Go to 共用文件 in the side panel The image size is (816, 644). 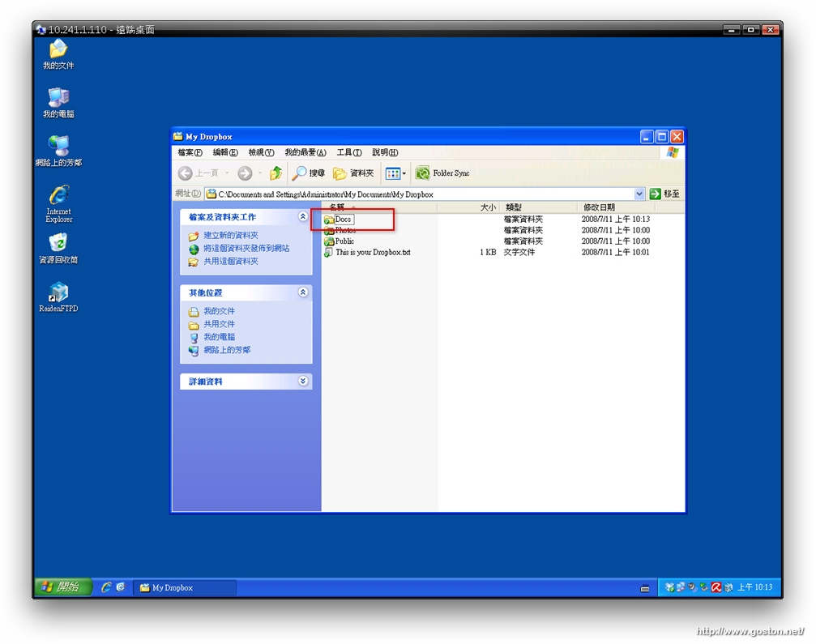[219, 324]
